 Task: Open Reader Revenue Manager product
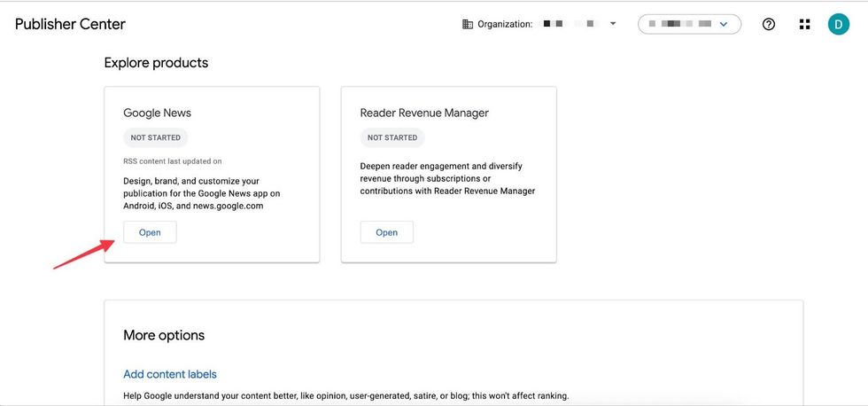point(386,232)
